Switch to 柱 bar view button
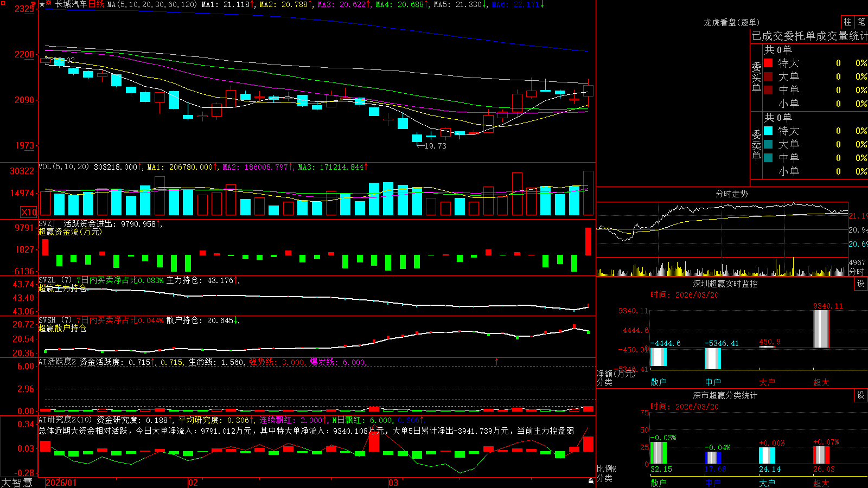 click(x=847, y=22)
